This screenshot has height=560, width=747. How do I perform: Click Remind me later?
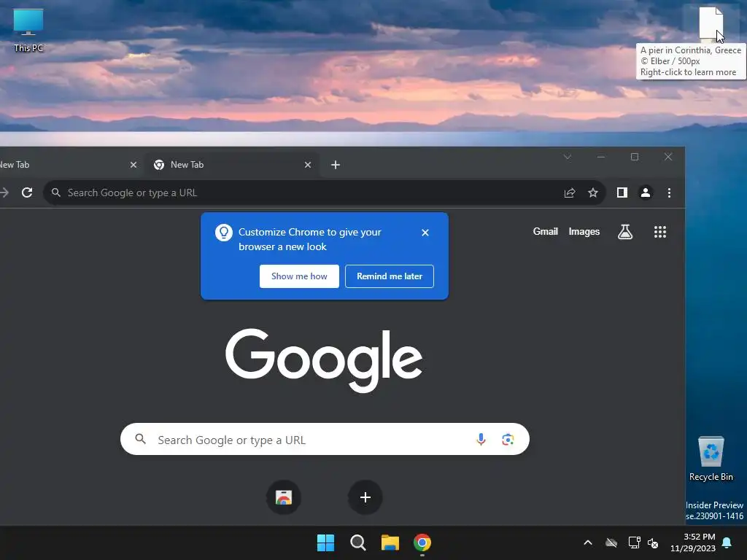(390, 276)
